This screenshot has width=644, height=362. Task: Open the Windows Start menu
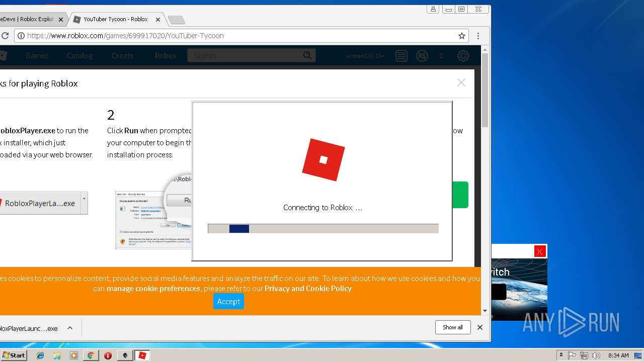pos(14,355)
